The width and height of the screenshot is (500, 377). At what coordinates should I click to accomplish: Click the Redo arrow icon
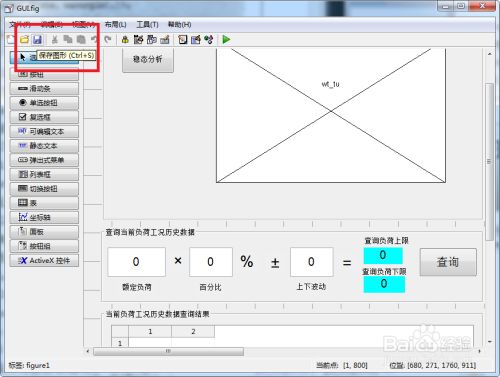tap(107, 40)
